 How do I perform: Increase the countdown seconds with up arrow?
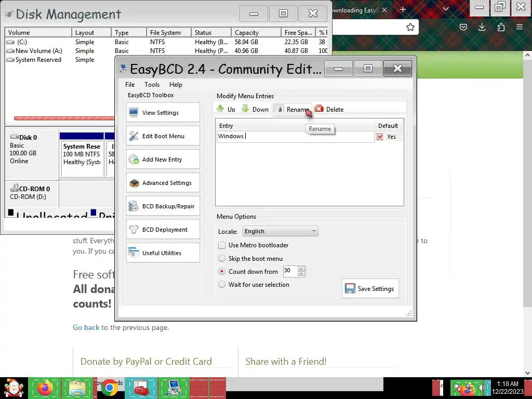pos(301,269)
